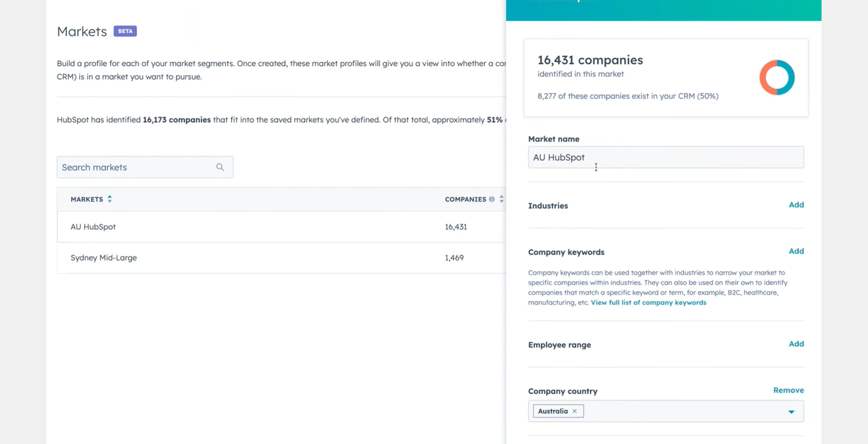
Task: Click the MARKETS column header label
Action: tap(87, 199)
